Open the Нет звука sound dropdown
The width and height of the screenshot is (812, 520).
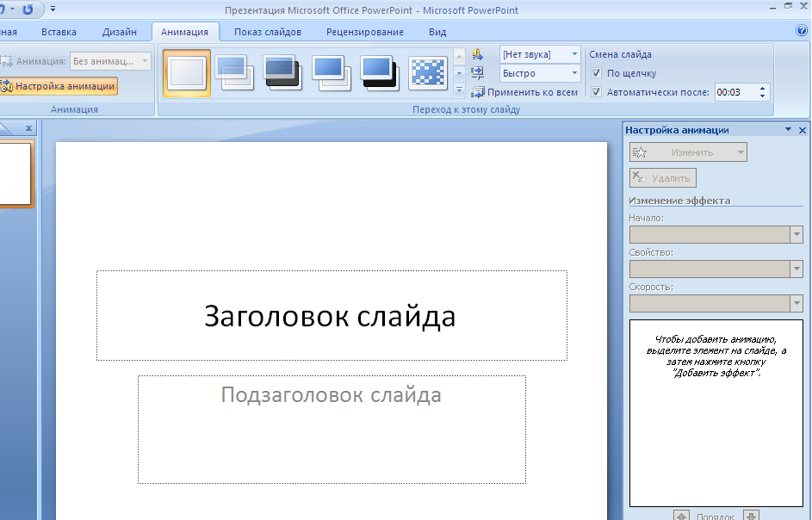pyautogui.click(x=574, y=54)
